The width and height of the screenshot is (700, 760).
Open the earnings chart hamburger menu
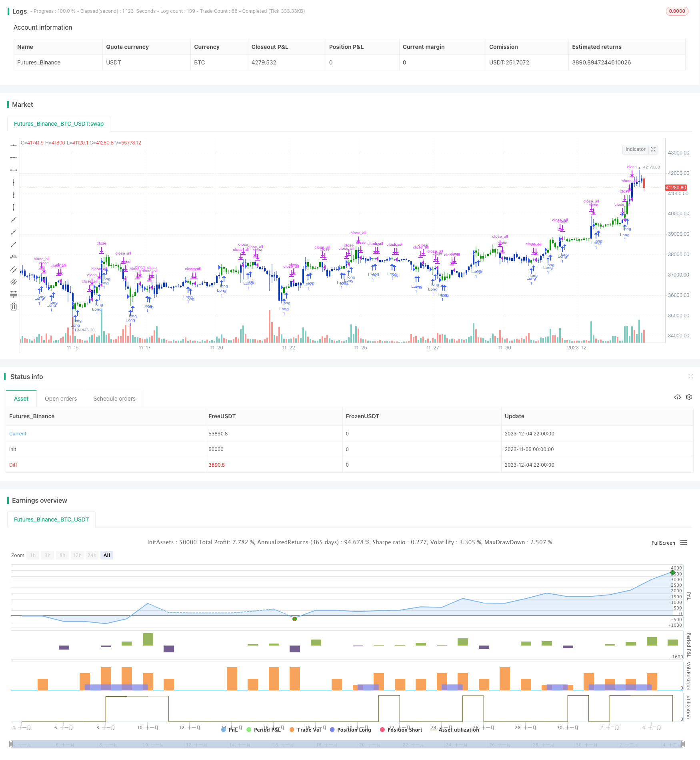pyautogui.click(x=684, y=543)
